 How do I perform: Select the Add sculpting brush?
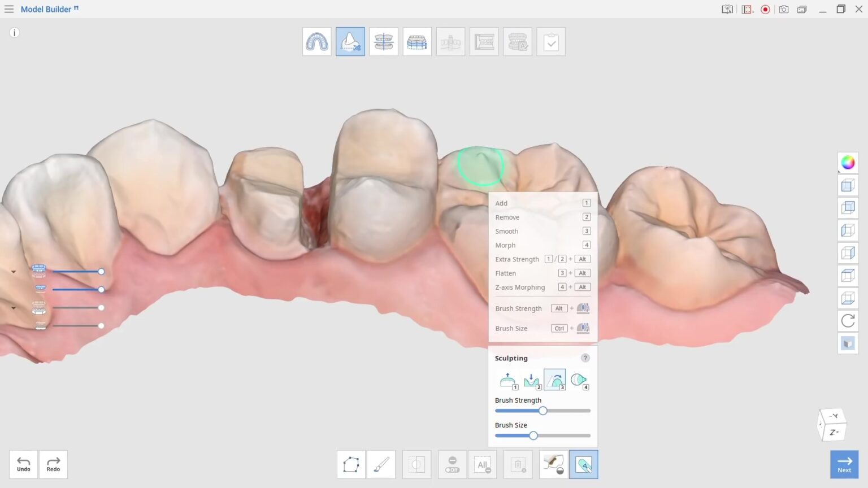click(507, 380)
